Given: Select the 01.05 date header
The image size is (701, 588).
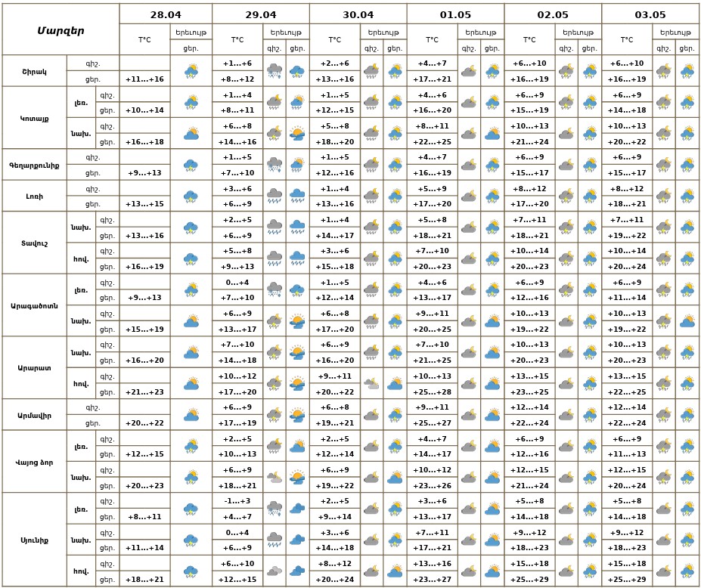Looking at the screenshot, I should click(455, 14).
